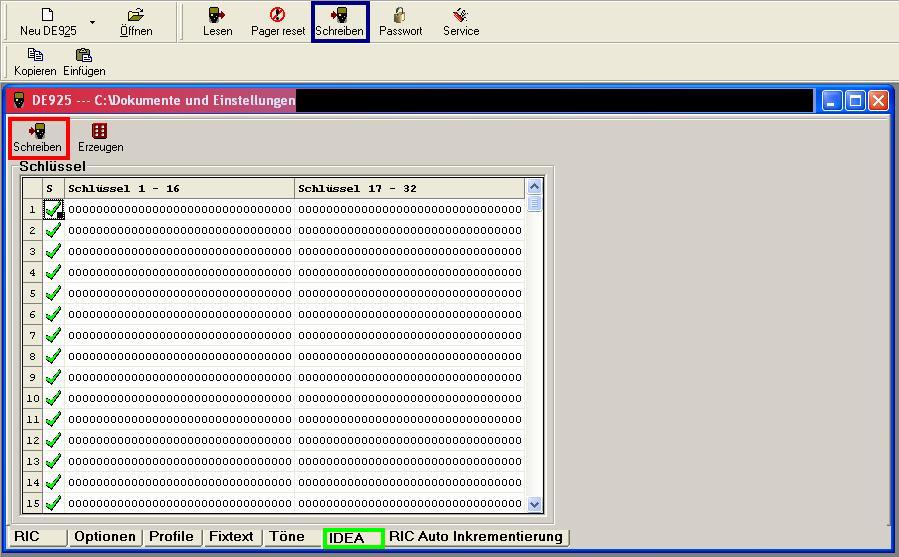Expand the dropdown arrow beside Neu DE925
Screen dimensions: 899x557
pyautogui.click(x=92, y=22)
